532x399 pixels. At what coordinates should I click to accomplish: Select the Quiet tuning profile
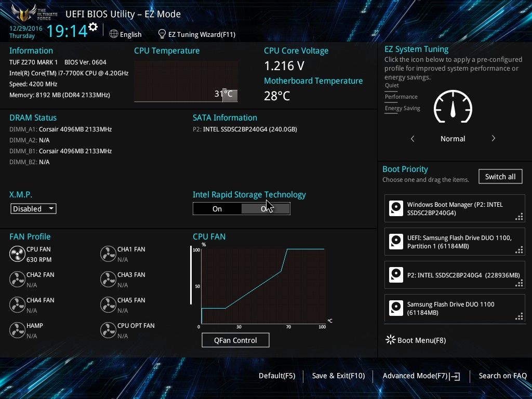(392, 86)
